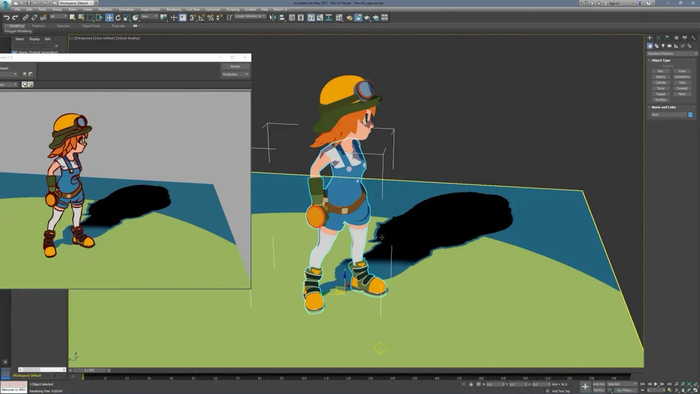Screen dimensions: 700x394
Task: Open the Workspace Default dropdown
Action: click(76, 3)
